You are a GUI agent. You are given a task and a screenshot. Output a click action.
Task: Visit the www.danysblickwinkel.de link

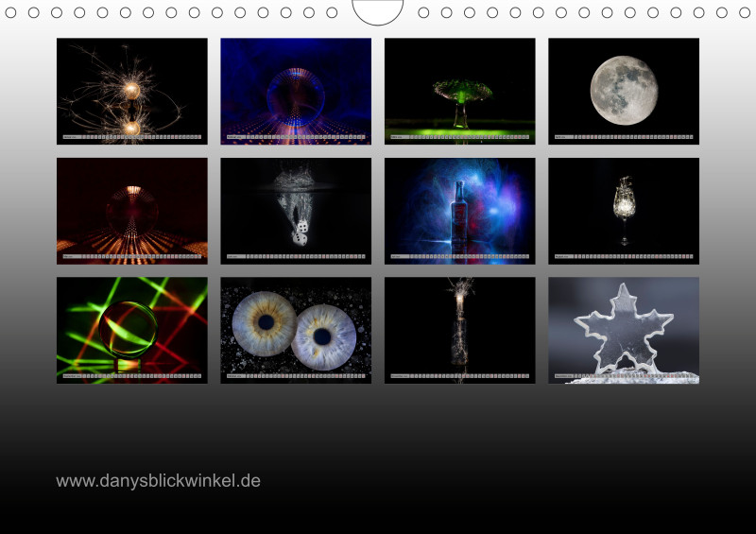pos(158,481)
